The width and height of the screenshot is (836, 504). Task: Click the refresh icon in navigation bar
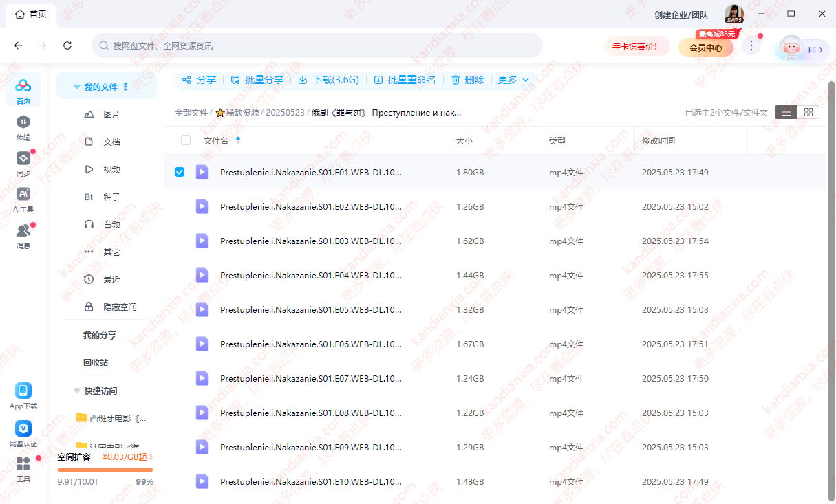click(x=67, y=45)
